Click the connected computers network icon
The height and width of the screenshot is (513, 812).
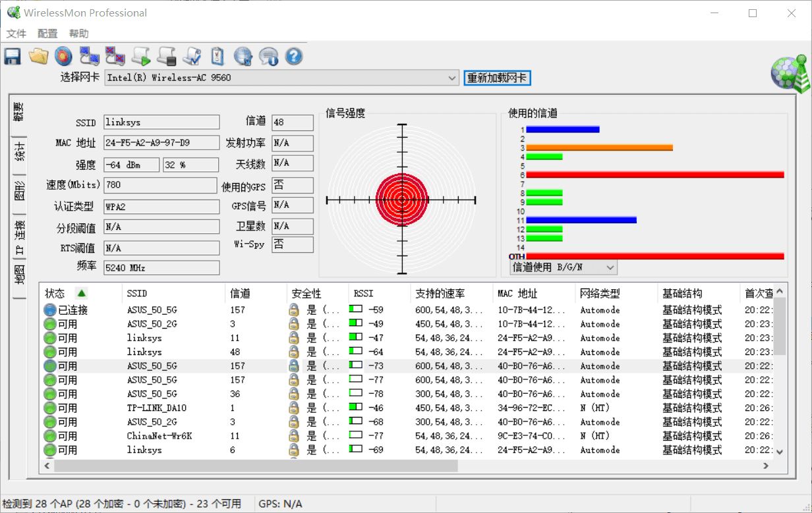pyautogui.click(x=89, y=57)
